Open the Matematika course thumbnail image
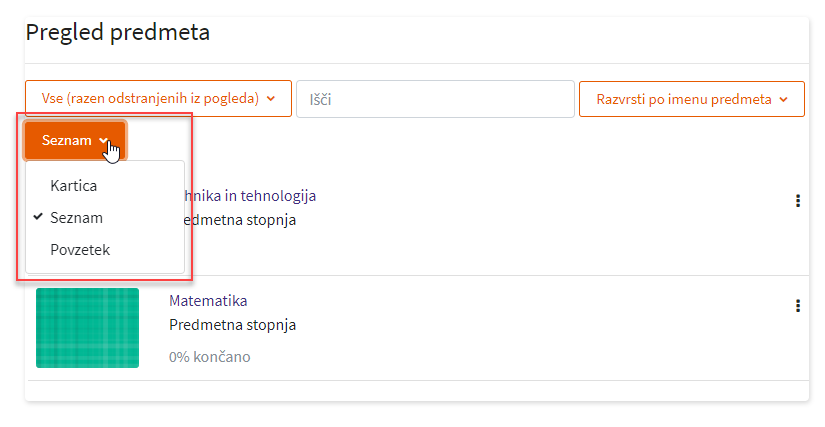The image size is (825, 427). point(87,327)
